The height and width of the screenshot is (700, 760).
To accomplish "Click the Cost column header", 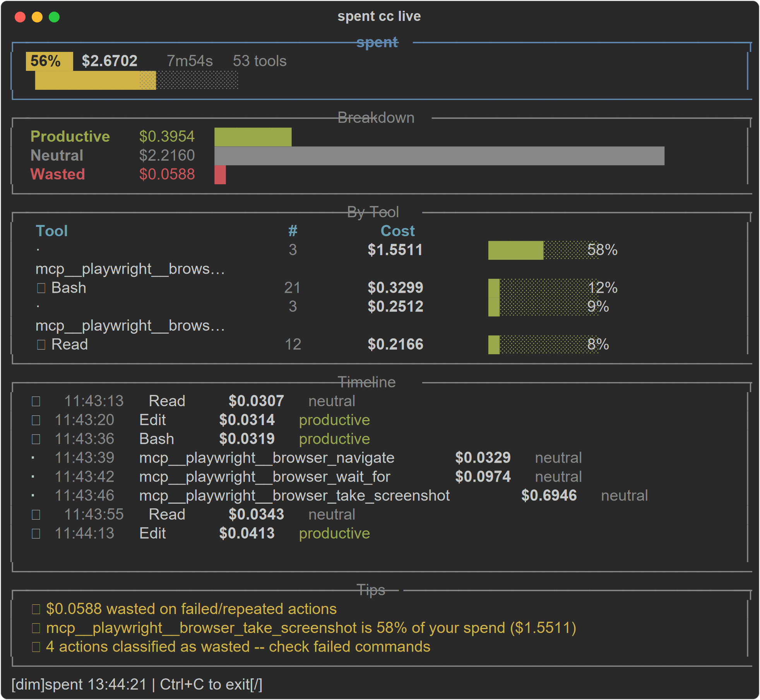I will (398, 231).
